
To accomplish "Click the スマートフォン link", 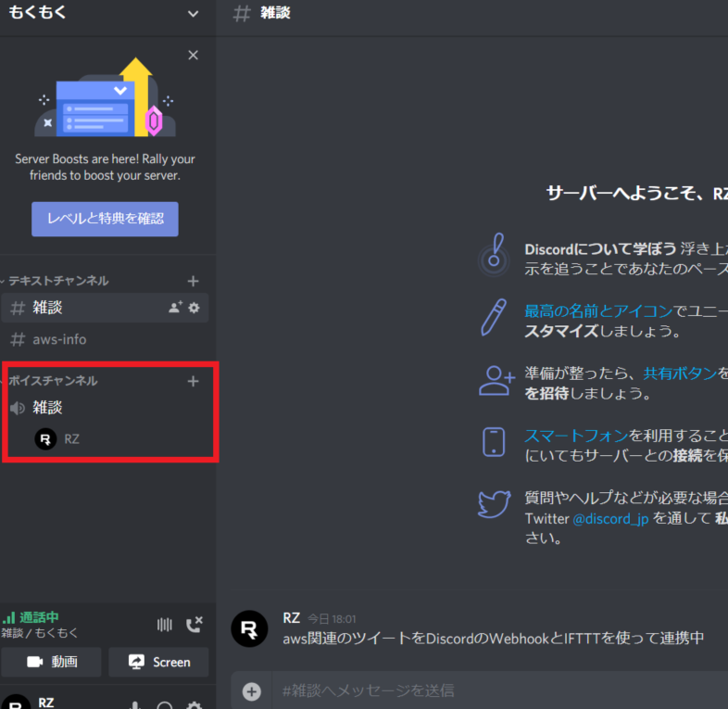I will coord(576,436).
